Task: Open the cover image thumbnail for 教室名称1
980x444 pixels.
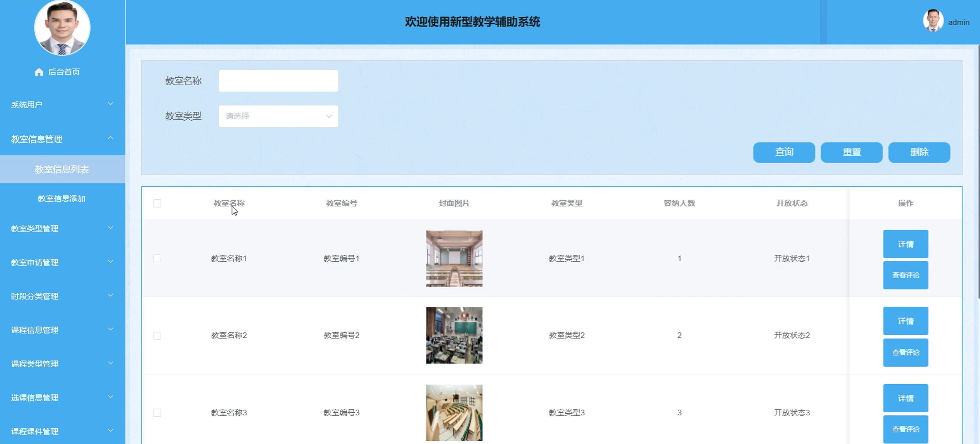Action: coord(454,259)
